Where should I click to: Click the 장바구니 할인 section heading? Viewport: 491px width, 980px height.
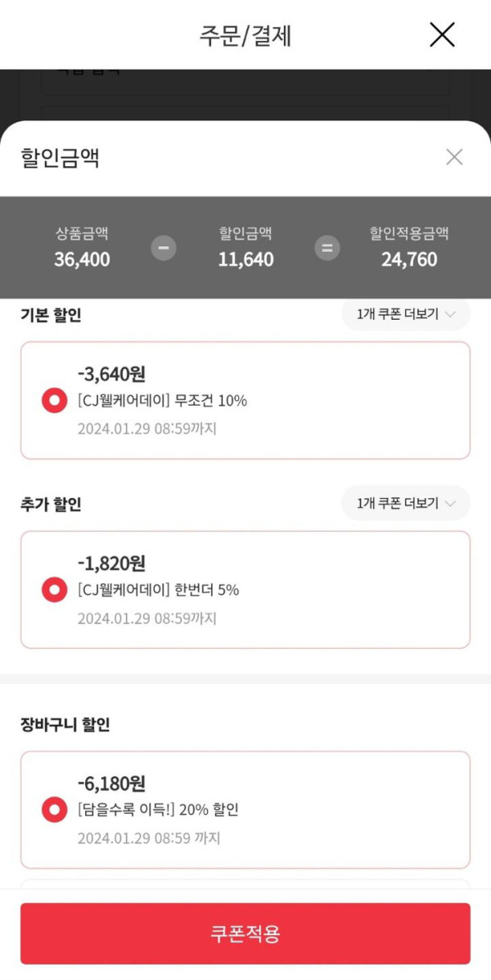[65, 724]
